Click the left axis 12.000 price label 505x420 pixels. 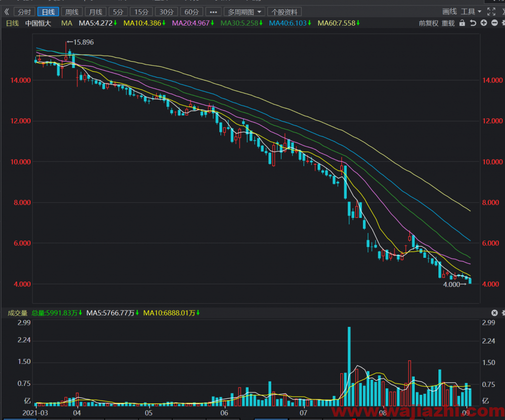20,121
